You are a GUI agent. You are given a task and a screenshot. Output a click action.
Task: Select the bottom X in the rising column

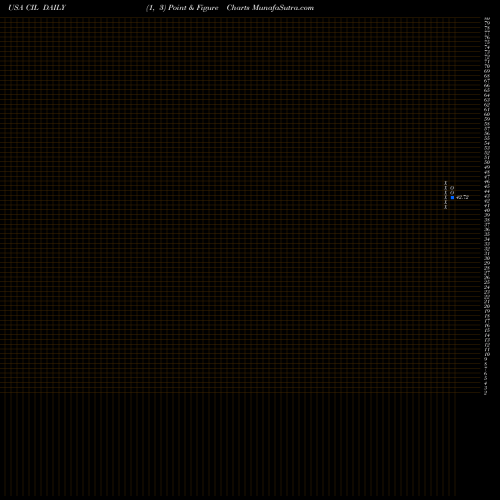tap(446, 207)
